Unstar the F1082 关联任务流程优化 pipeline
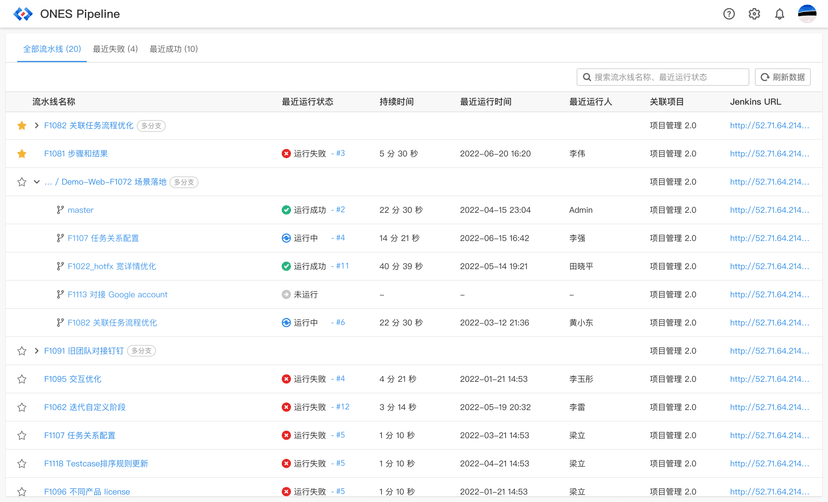Screen dimensions: 828x502 tap(22, 126)
